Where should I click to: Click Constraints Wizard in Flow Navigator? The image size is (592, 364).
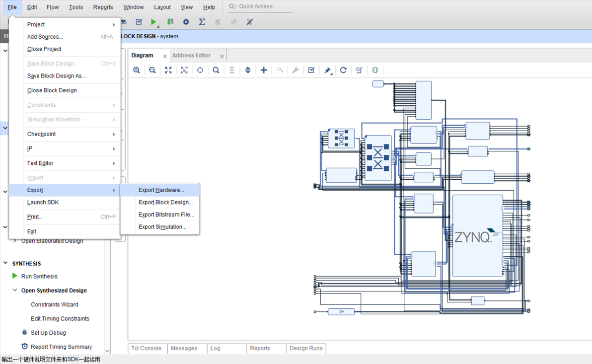pos(54,304)
